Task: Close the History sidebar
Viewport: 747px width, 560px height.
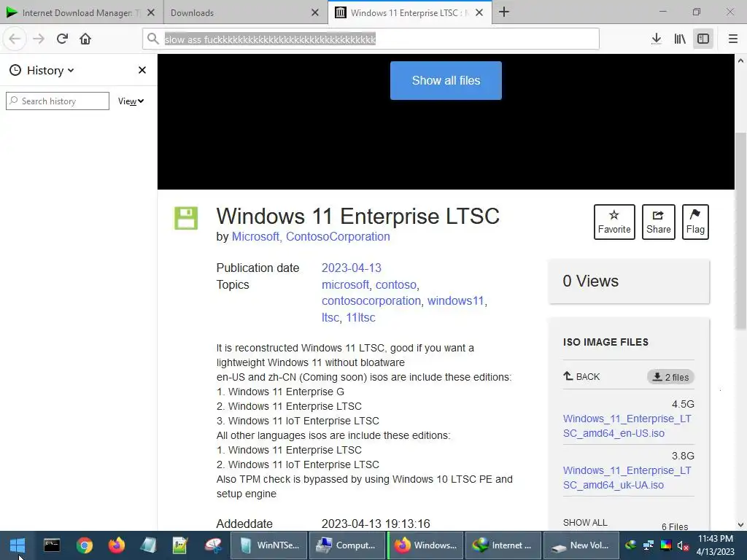Action: click(142, 70)
